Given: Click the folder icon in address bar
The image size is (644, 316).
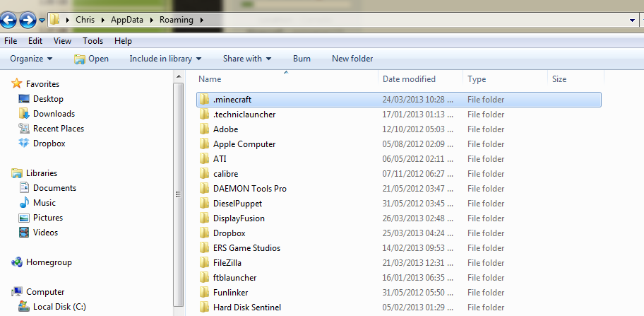Looking at the screenshot, I should [54, 19].
